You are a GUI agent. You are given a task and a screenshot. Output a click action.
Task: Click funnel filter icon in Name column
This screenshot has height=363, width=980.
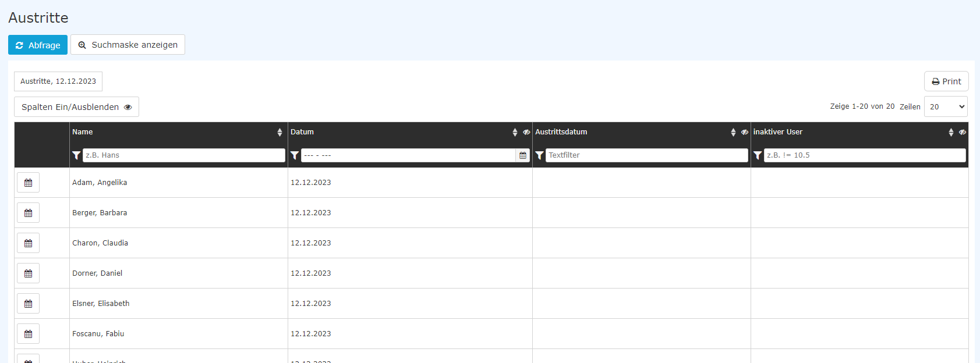coord(76,155)
